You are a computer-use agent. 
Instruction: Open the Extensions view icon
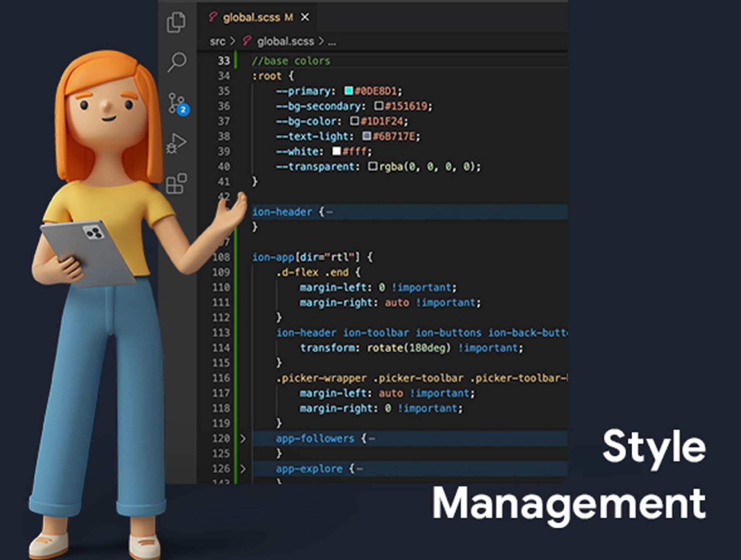tap(176, 183)
